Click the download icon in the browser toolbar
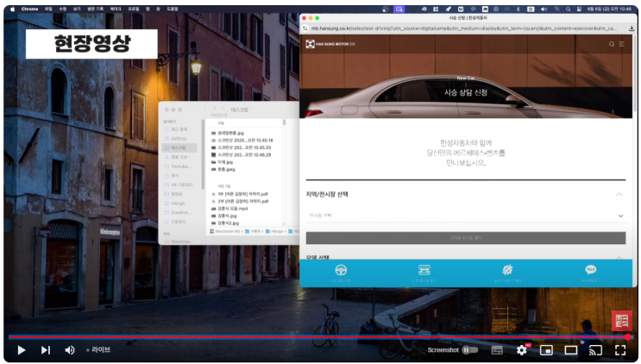Image resolution: width=641 pixels, height=364 pixels. [x=632, y=28]
